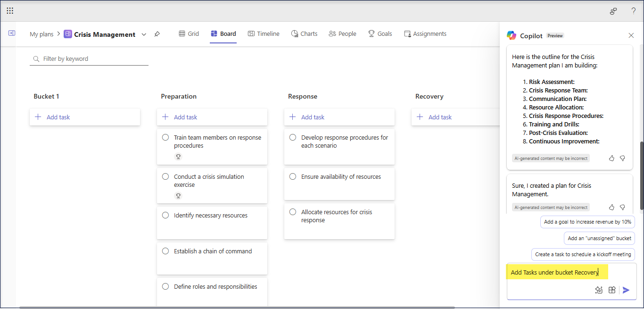Click the My plans breadcrumb link
The image size is (644, 309).
point(41,34)
